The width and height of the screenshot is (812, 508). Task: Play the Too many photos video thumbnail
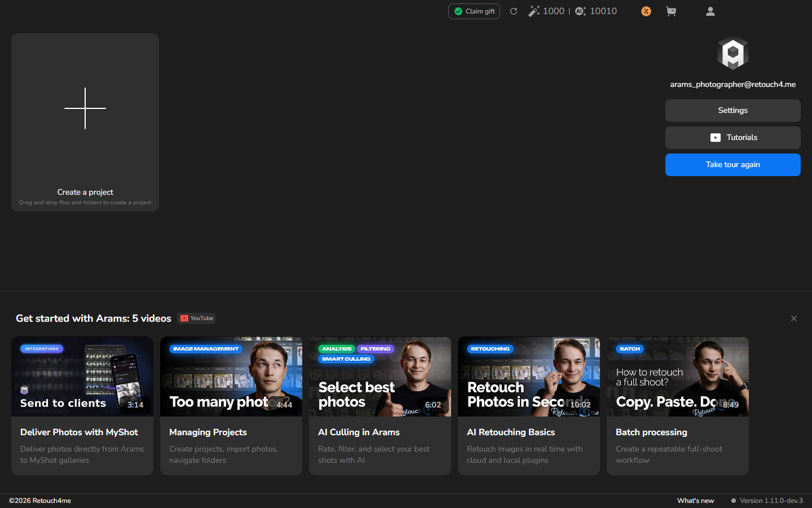click(231, 376)
